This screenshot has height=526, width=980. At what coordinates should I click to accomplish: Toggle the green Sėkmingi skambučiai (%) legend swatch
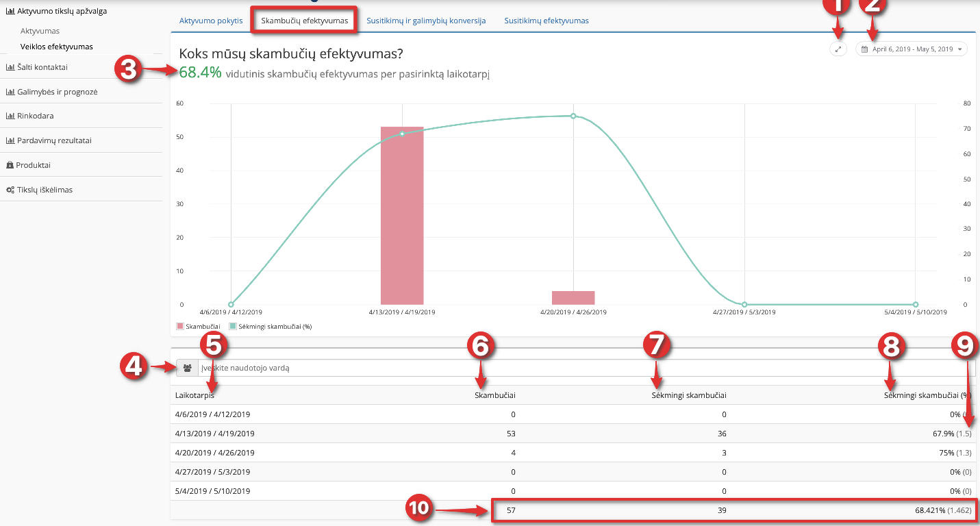point(232,327)
